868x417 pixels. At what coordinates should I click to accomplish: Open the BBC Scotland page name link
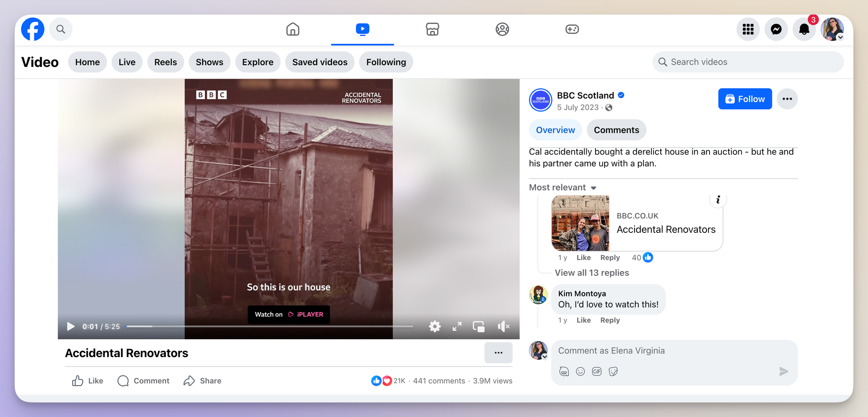coord(585,96)
